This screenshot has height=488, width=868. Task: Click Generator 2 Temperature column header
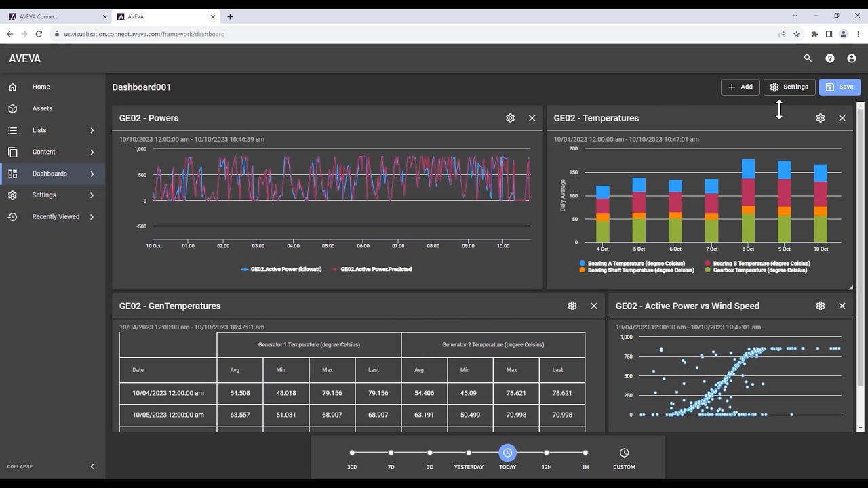[493, 344]
